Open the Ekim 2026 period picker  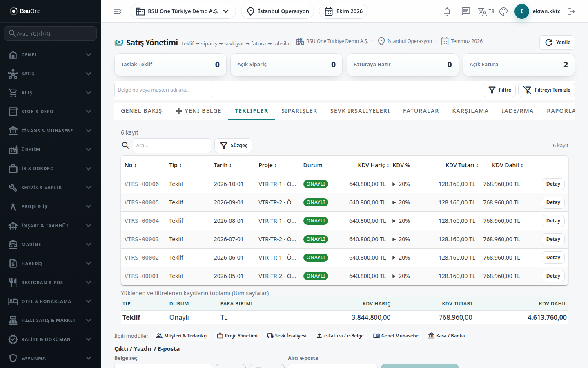[x=343, y=11]
